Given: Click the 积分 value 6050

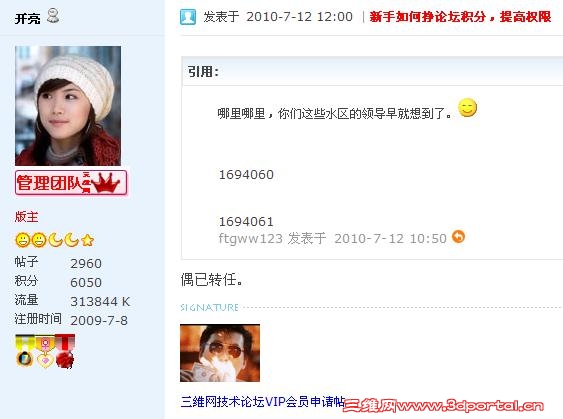Looking at the screenshot, I should coord(86,283).
